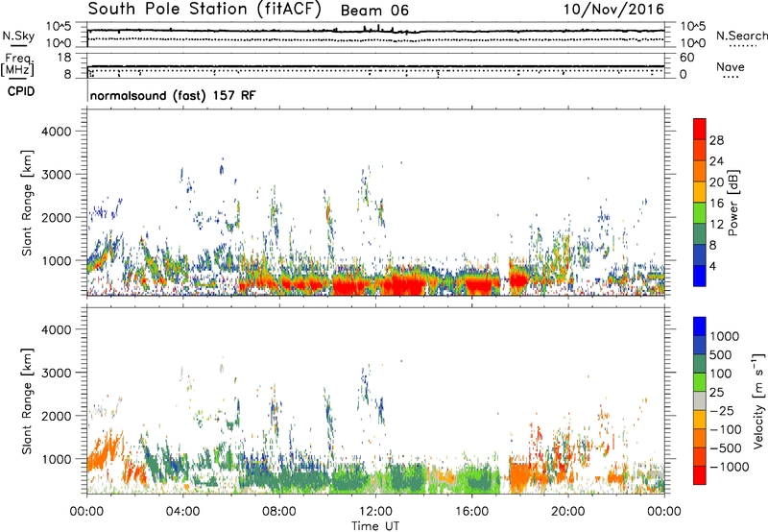Click the '60' Nave axis value
Image resolution: width=768 pixels, height=532 pixels.
tap(686, 58)
